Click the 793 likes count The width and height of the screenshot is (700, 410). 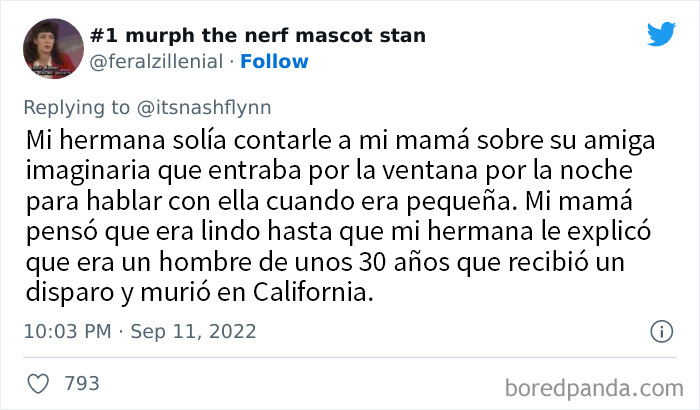tap(82, 383)
